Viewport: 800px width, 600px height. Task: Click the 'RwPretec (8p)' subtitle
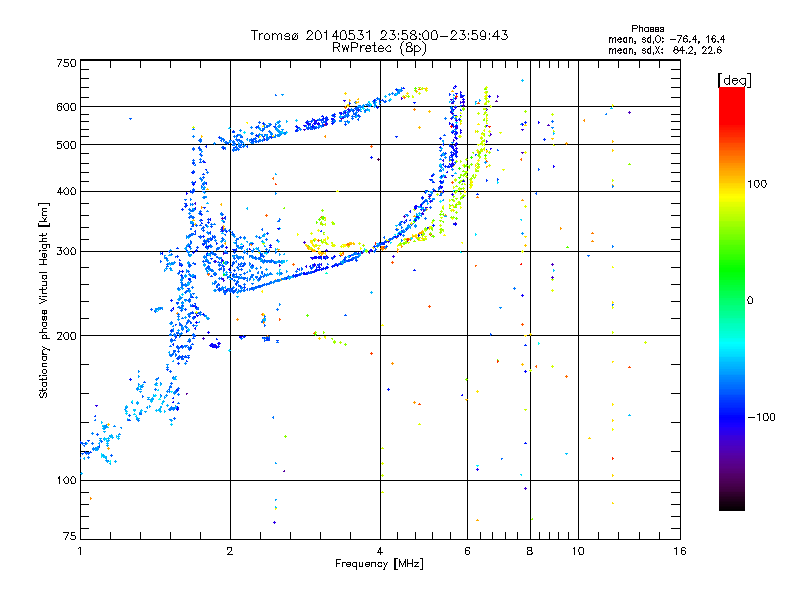tap(379, 48)
